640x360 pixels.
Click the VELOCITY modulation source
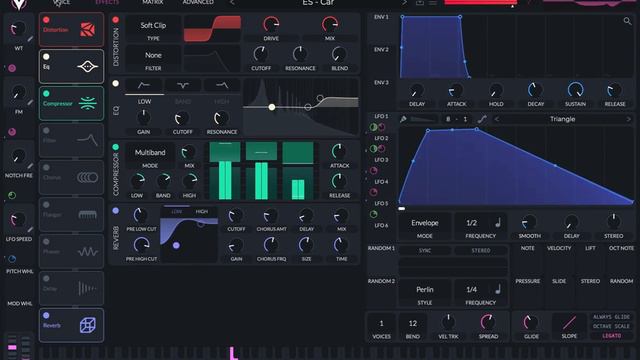coord(559,248)
